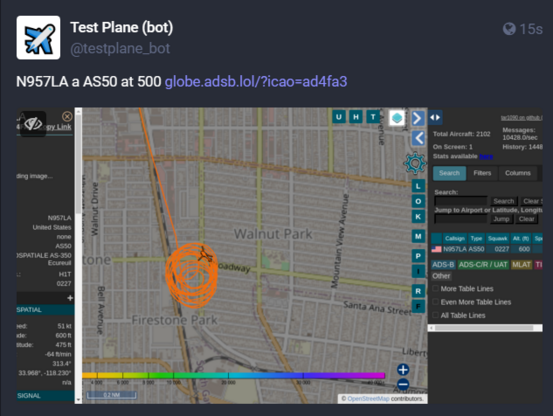Image resolution: width=553 pixels, height=416 pixels.
Task: Click the Test Plane bot avatar
Action: (38, 37)
